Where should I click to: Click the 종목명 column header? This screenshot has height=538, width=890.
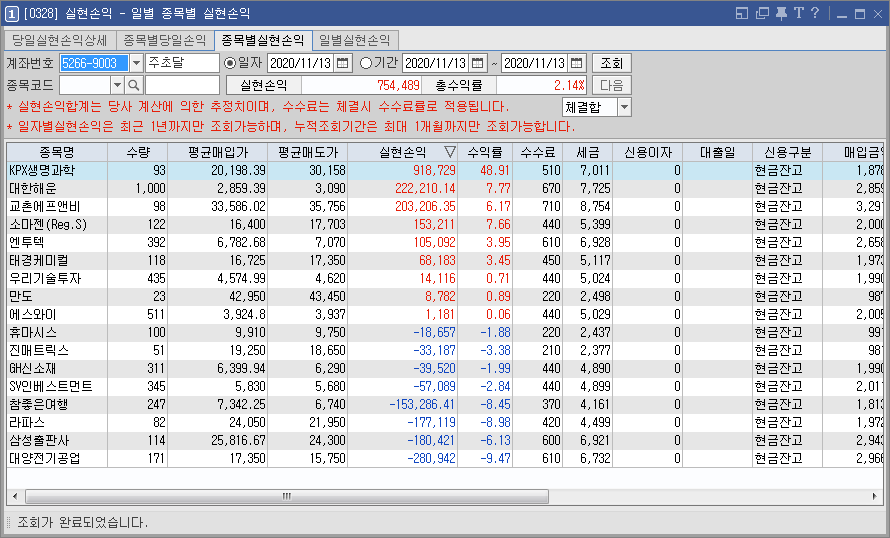57,152
